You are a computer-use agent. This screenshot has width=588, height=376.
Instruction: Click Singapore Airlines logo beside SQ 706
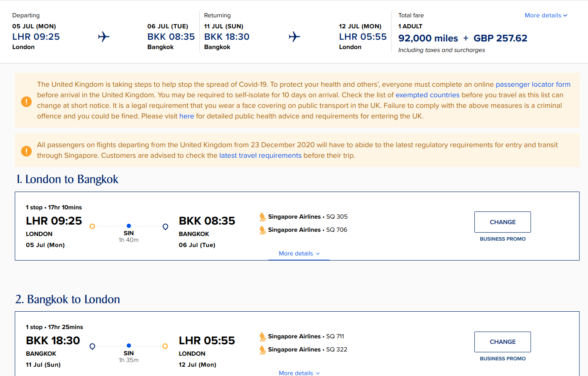(x=263, y=230)
